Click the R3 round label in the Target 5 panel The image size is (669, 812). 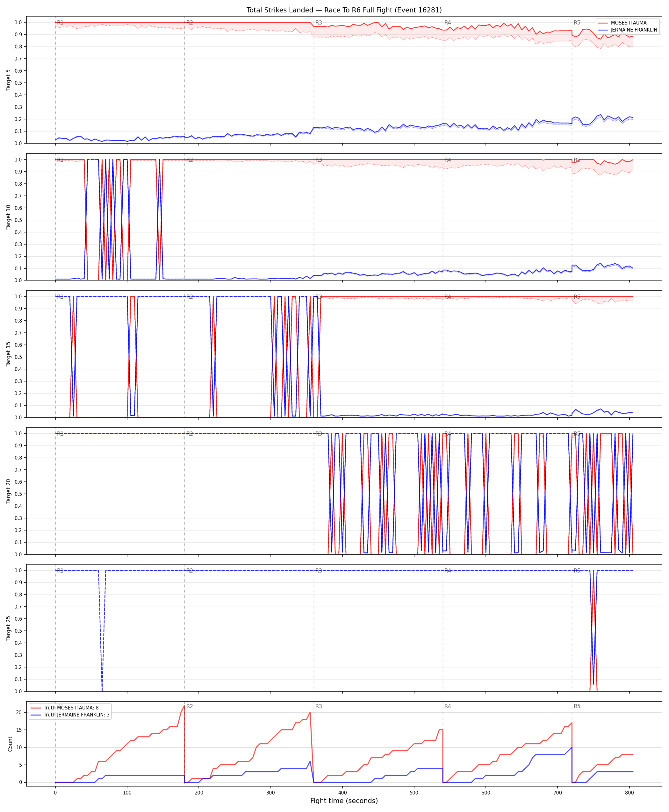(x=319, y=23)
